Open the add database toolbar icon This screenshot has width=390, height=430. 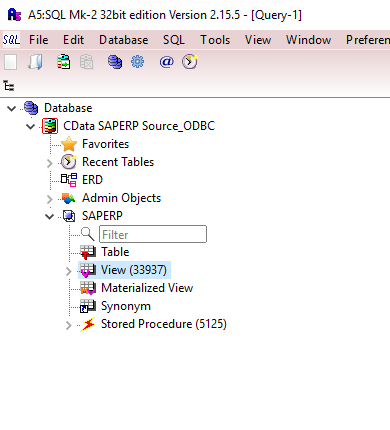click(x=115, y=62)
